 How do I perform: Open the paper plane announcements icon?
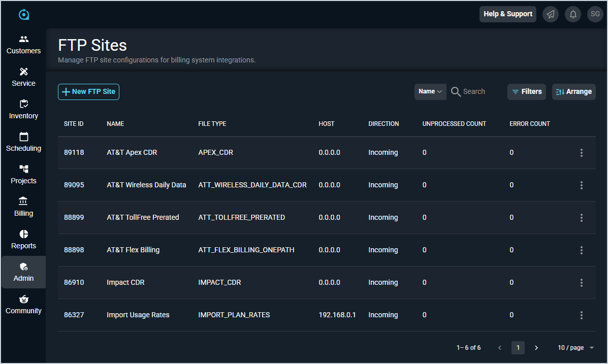551,14
